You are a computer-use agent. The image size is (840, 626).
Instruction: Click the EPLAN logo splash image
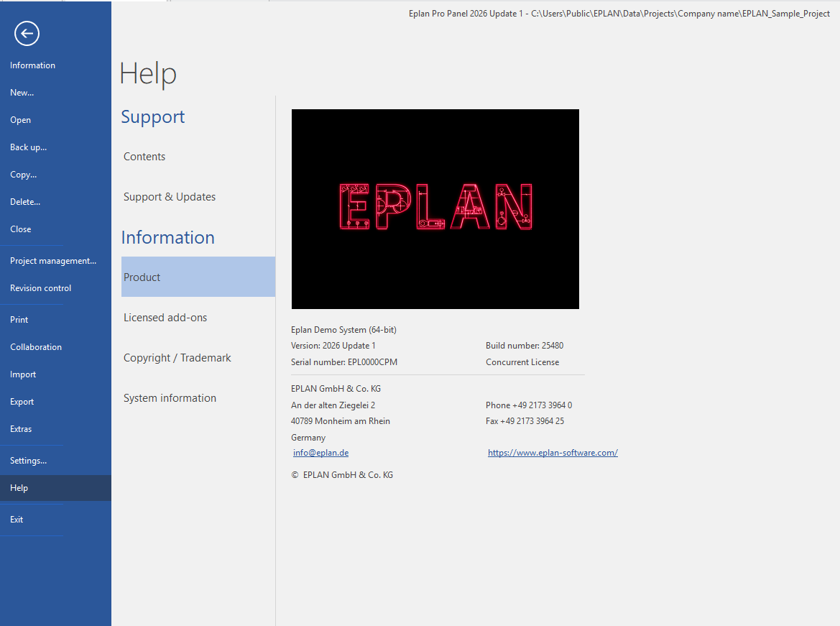435,209
